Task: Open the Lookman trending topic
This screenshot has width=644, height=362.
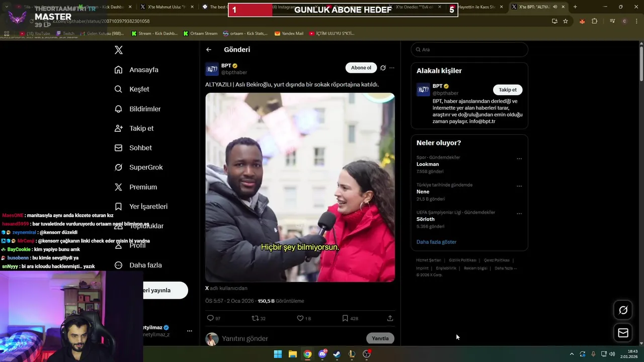Action: 428,164
